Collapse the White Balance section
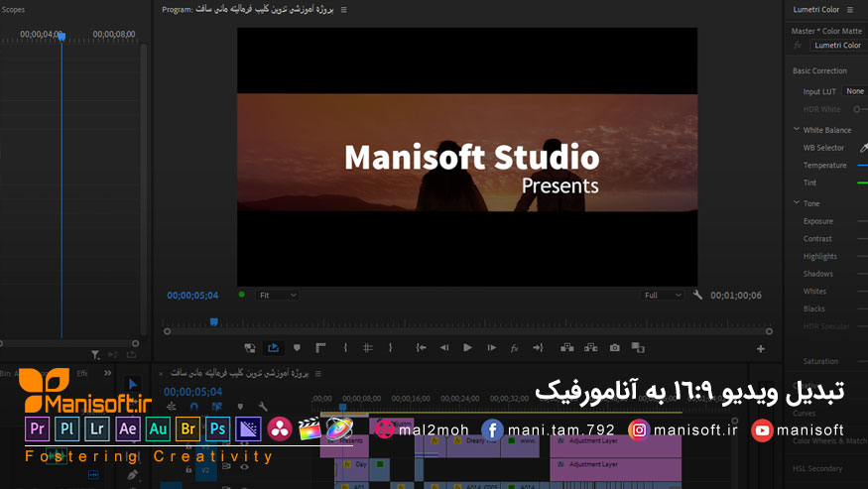This screenshot has height=489, width=868. (797, 129)
